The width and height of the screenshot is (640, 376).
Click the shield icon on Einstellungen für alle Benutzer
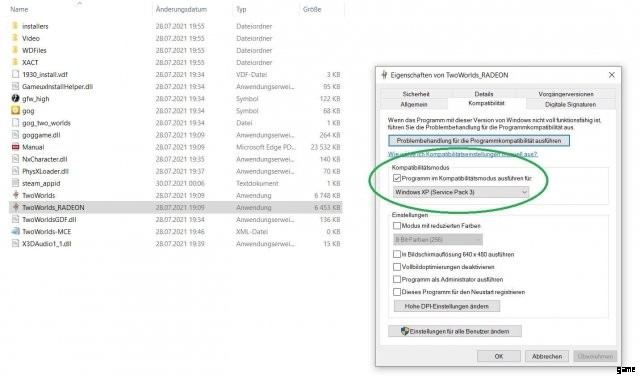point(404,331)
